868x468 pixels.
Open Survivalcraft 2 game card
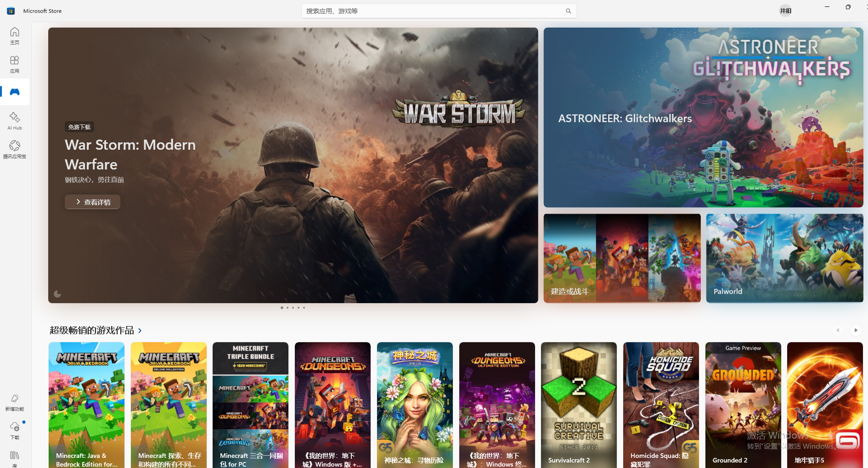(579, 405)
